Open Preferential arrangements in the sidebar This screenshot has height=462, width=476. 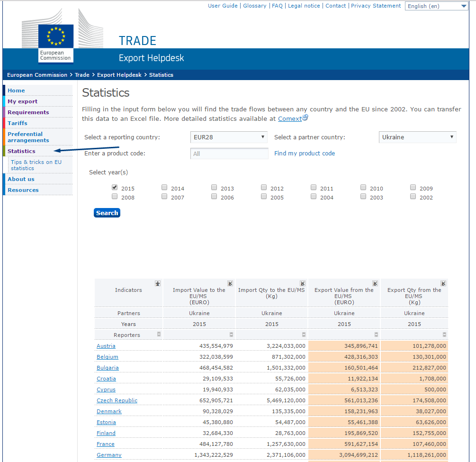(x=28, y=137)
